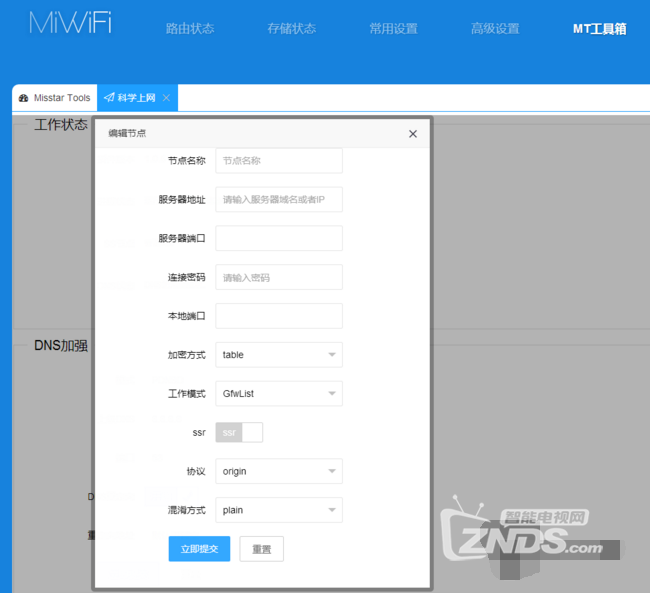The height and width of the screenshot is (594, 651).
Task: Open 路由状态 in the top navigation
Action: coord(190,29)
